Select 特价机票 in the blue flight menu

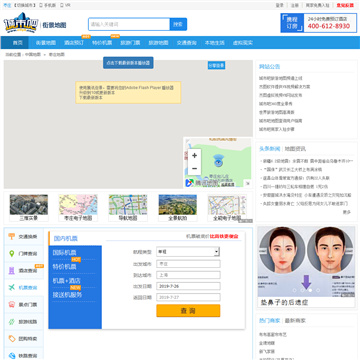(64, 267)
